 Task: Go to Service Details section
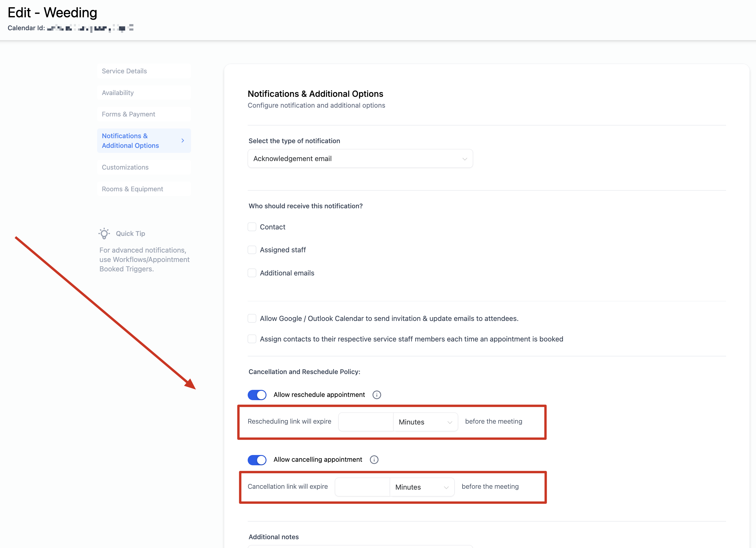click(x=124, y=71)
